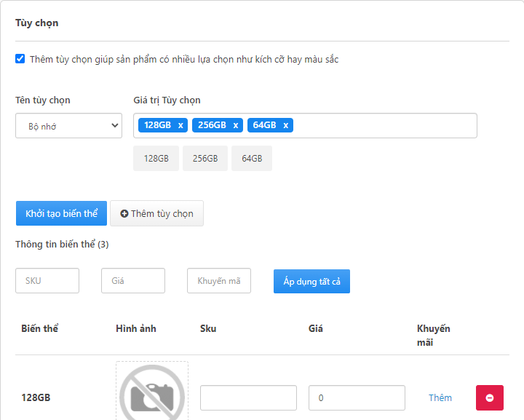Remove the 128GB tag via its x
The image size is (524, 420).
[180, 125]
